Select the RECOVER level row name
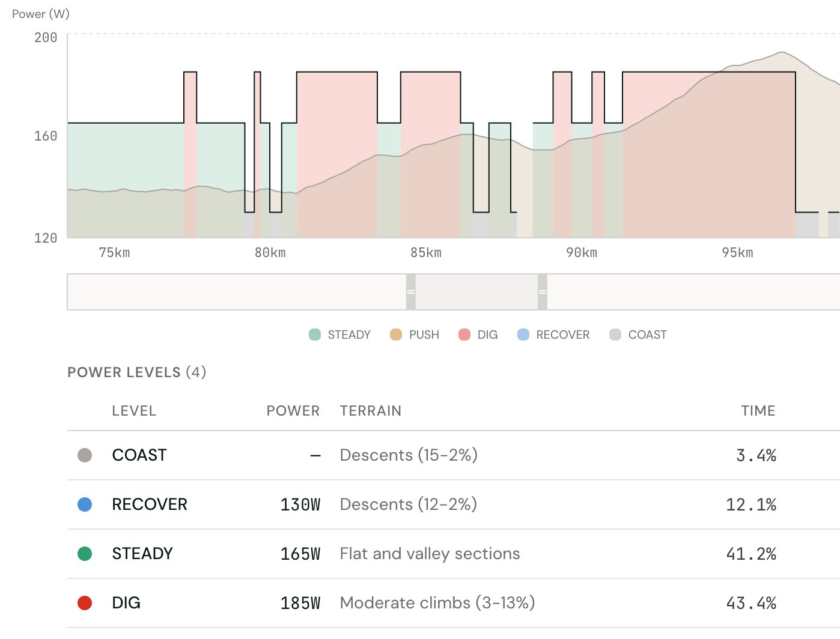The image size is (840, 639). point(150,504)
